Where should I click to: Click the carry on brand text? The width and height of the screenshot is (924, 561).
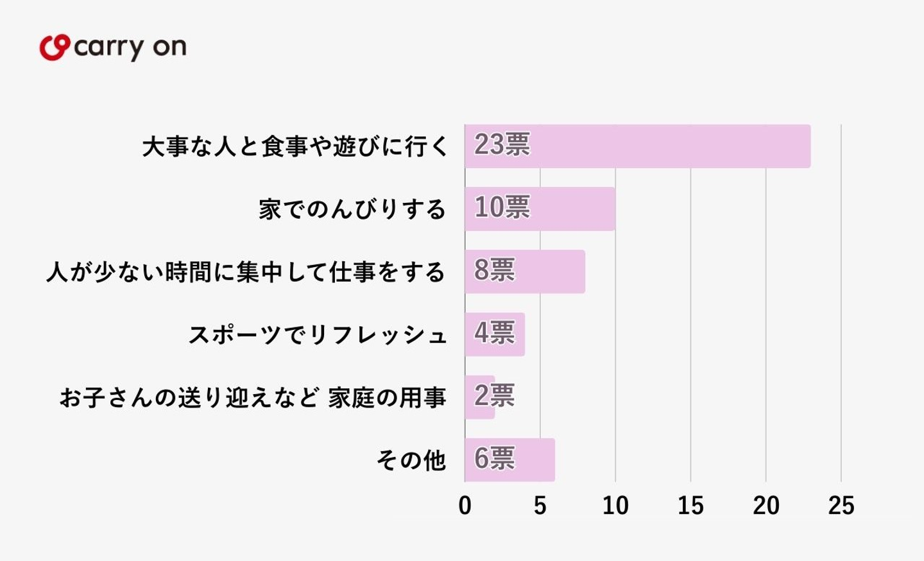(x=130, y=47)
